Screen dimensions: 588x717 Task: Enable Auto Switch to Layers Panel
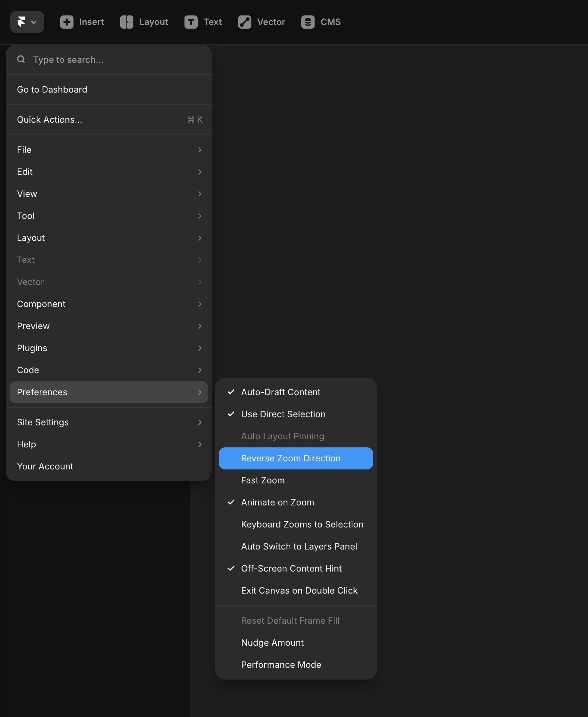pyautogui.click(x=296, y=547)
